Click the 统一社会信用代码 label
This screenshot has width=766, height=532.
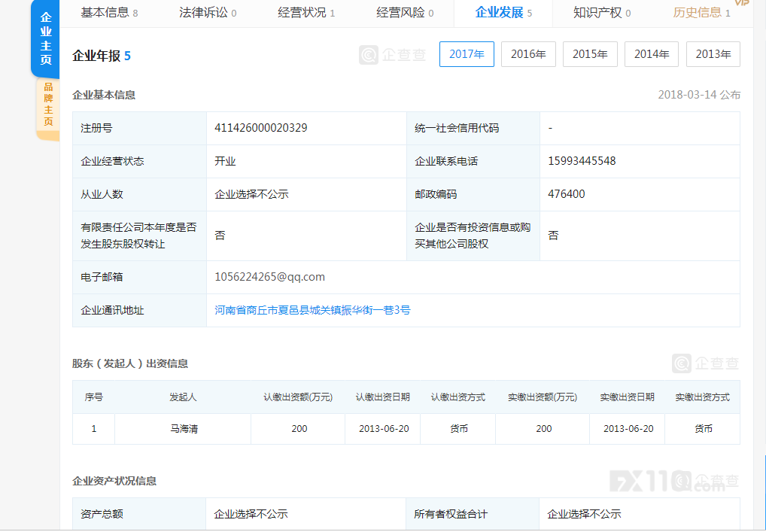(x=457, y=128)
